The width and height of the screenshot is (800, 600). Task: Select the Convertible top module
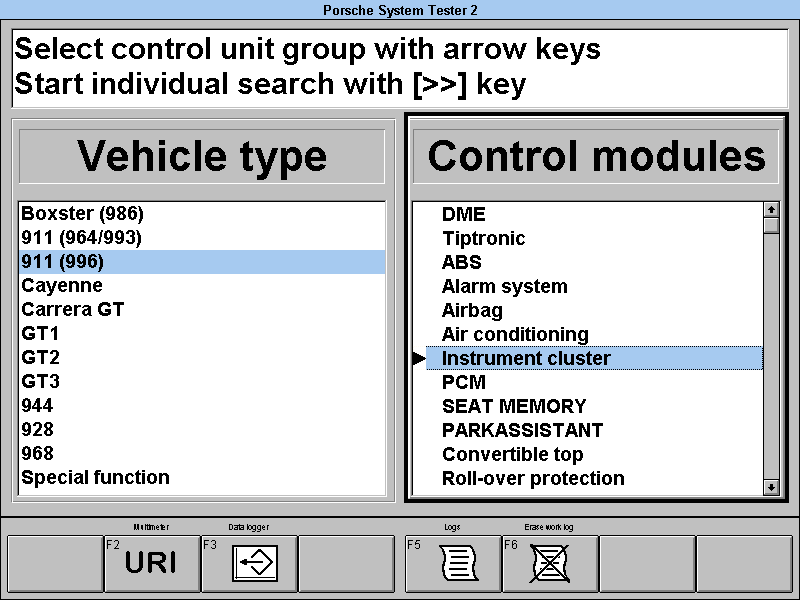point(594,454)
